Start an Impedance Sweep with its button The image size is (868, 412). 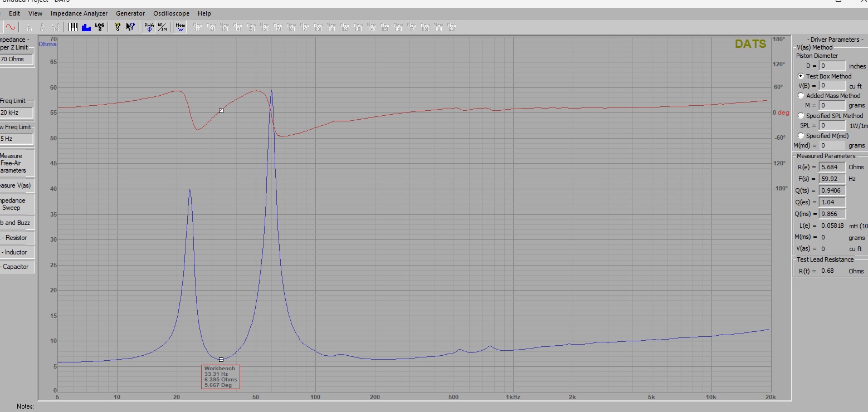(16, 204)
